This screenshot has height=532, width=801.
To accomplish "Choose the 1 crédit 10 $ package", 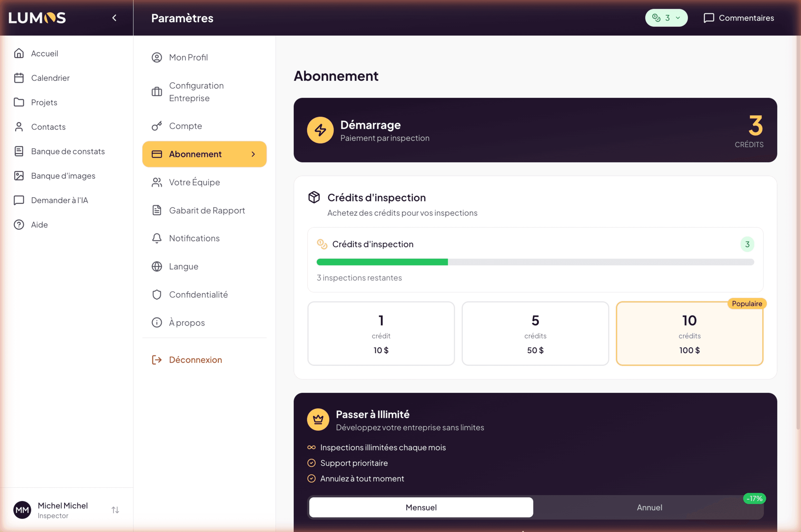I will 381,334.
